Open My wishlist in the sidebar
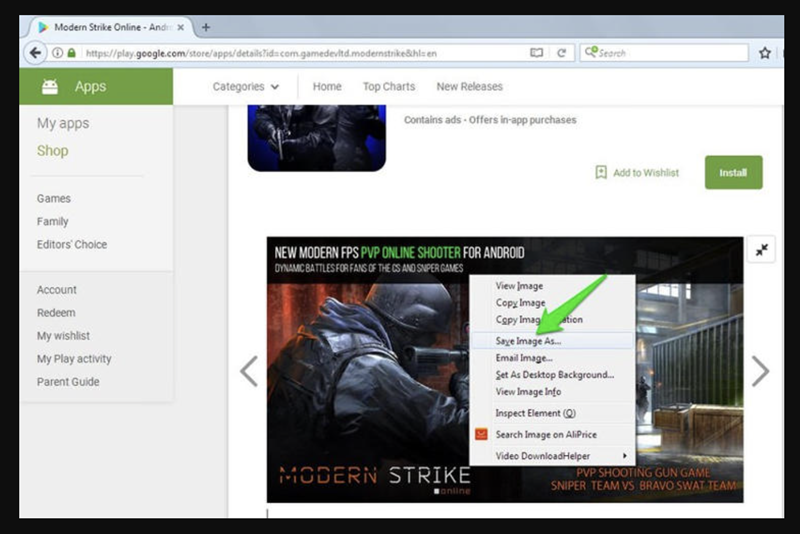800x534 pixels. 63,336
